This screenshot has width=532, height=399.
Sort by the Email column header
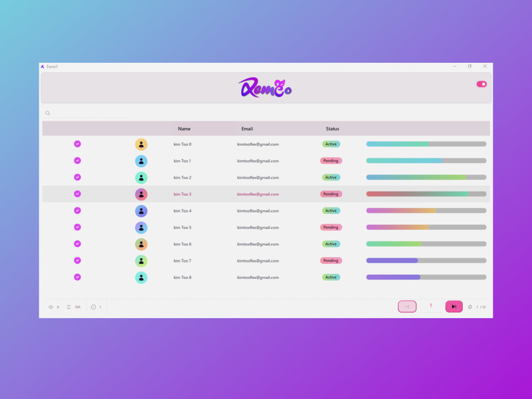click(x=247, y=129)
